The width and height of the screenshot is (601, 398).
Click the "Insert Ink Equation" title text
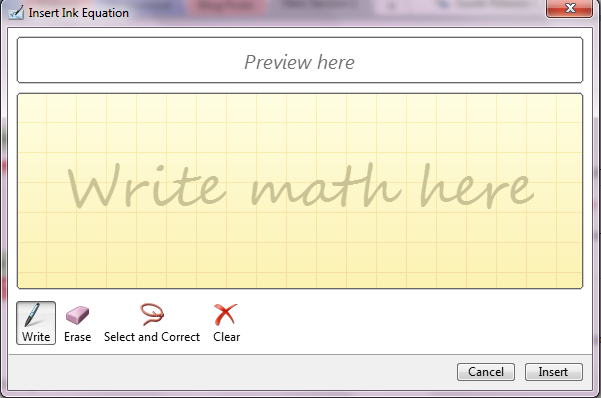79,13
